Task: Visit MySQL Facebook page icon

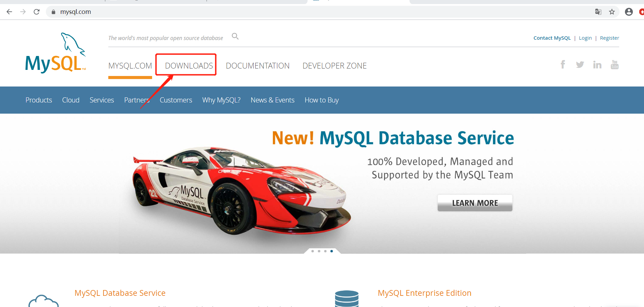Action: click(x=563, y=64)
